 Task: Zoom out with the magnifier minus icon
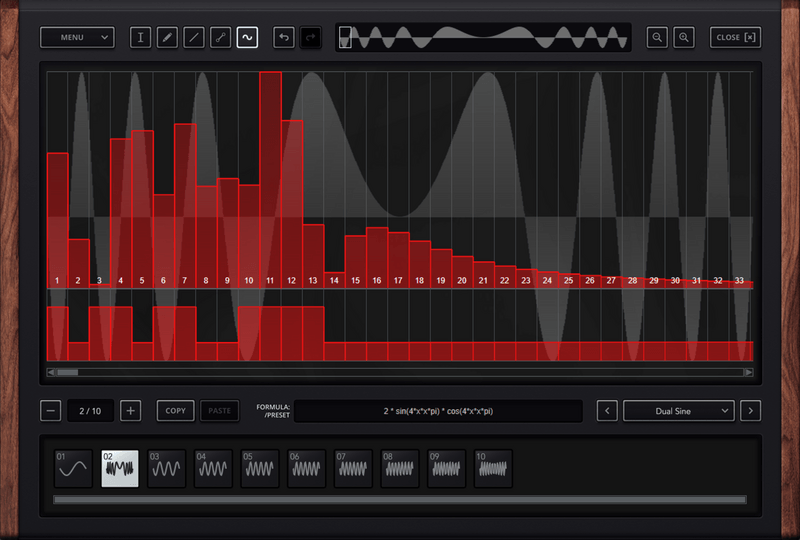657,37
